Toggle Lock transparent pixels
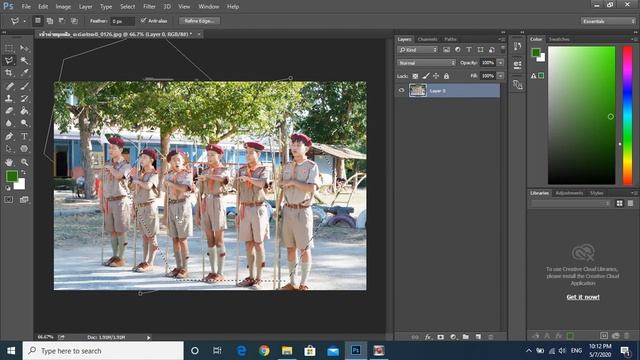The height and width of the screenshot is (360, 640). pyautogui.click(x=415, y=76)
